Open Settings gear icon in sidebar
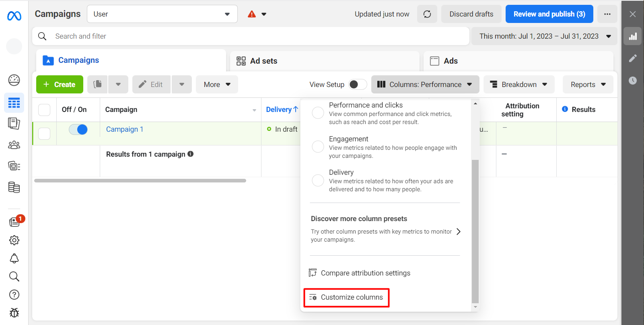This screenshot has width=644, height=325. coord(14,240)
